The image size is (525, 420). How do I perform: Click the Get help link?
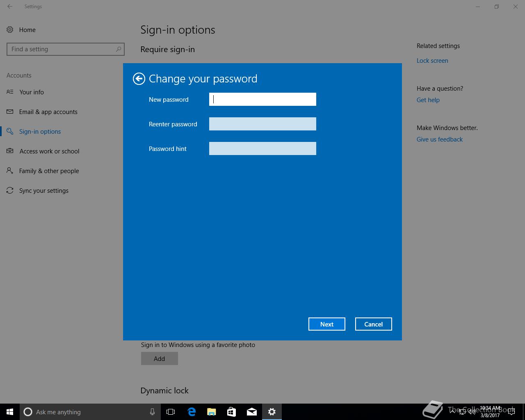pos(428,100)
